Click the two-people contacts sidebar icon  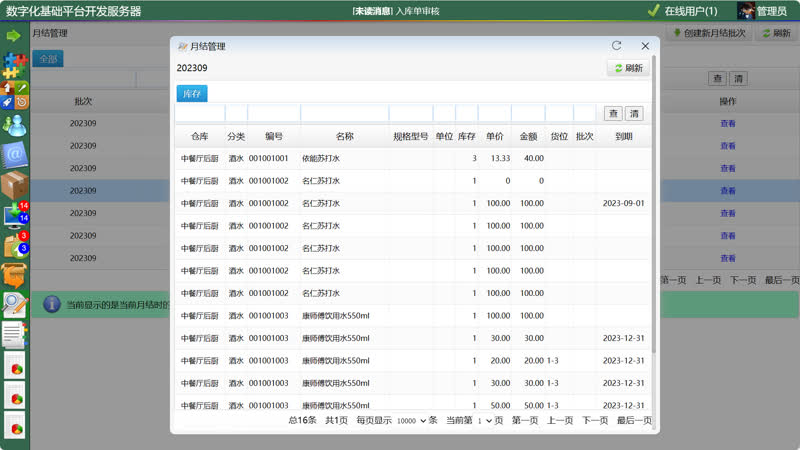[x=14, y=125]
